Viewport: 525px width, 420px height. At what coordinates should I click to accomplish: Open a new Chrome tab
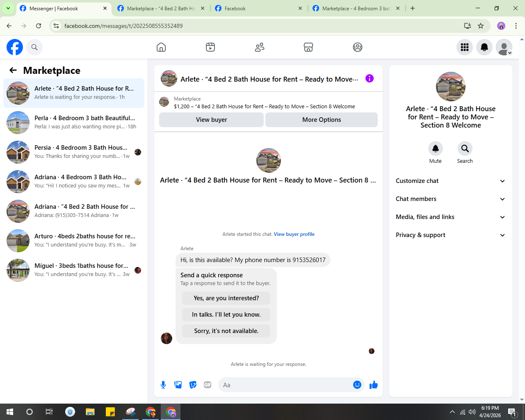point(413,8)
